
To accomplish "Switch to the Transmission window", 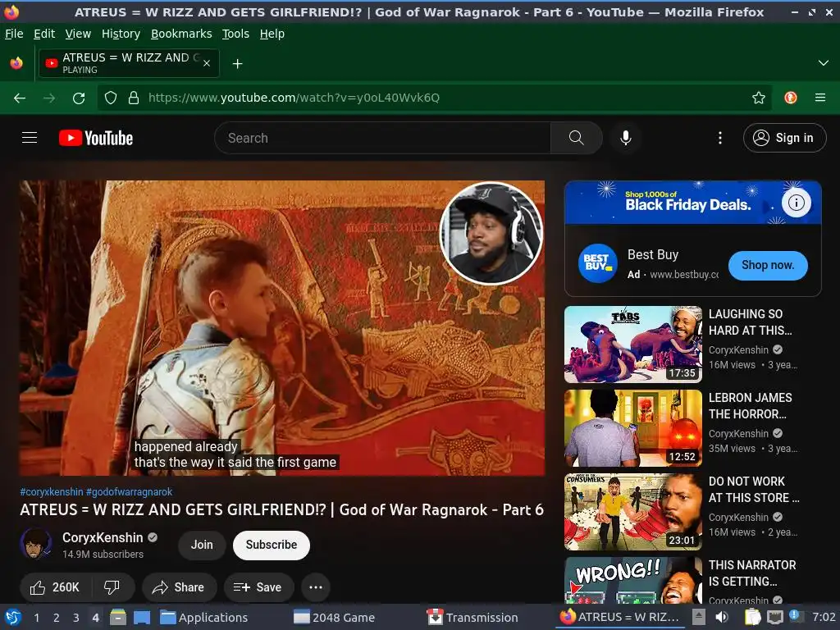I will tap(473, 617).
